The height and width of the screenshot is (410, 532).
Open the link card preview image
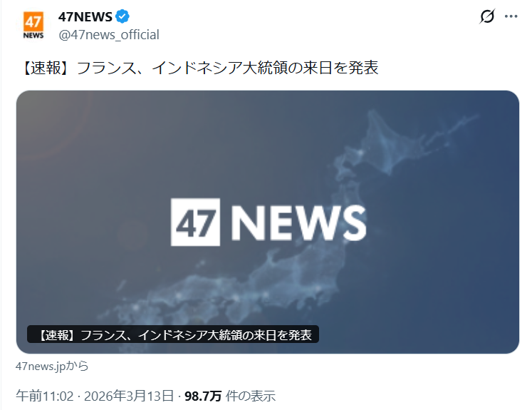coord(268,222)
